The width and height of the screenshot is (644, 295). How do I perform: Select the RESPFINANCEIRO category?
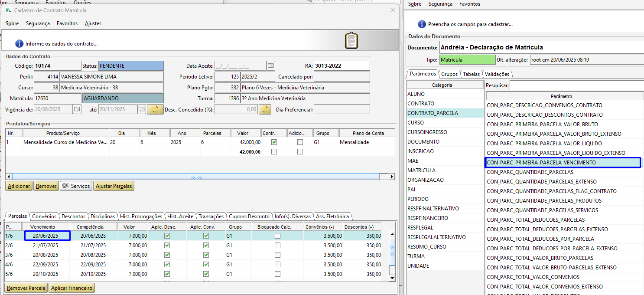click(445, 218)
